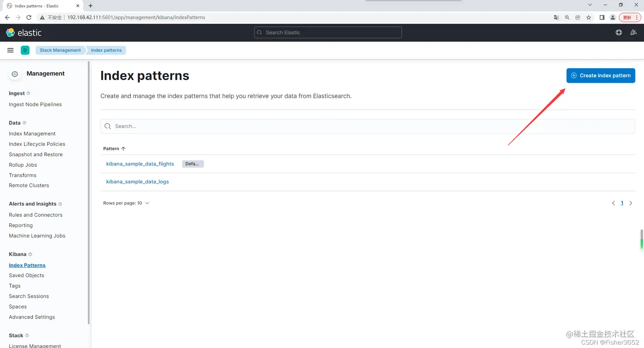The height and width of the screenshot is (348, 644).
Task: Open a new browser tab with plus icon
Action: [90, 6]
